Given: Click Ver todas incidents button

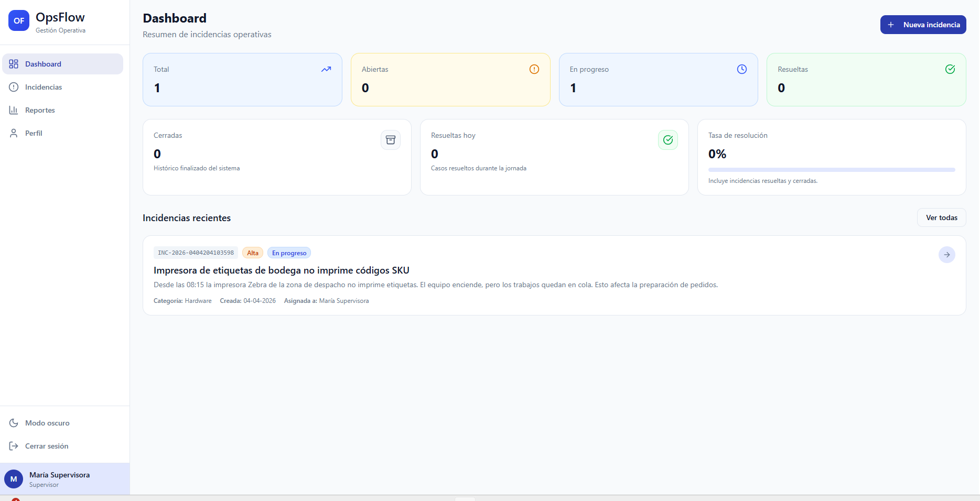Looking at the screenshot, I should 942,217.
